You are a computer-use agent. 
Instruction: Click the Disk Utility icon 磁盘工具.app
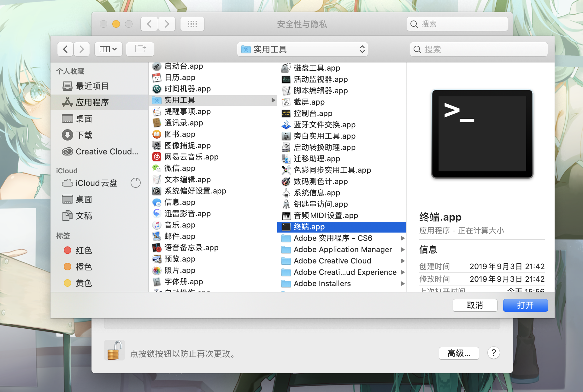pos(286,68)
